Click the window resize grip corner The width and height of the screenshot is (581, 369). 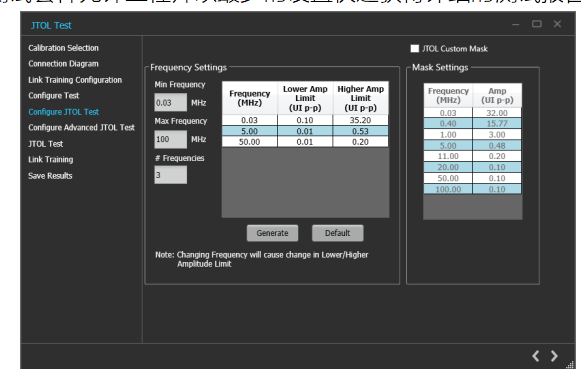(x=571, y=365)
